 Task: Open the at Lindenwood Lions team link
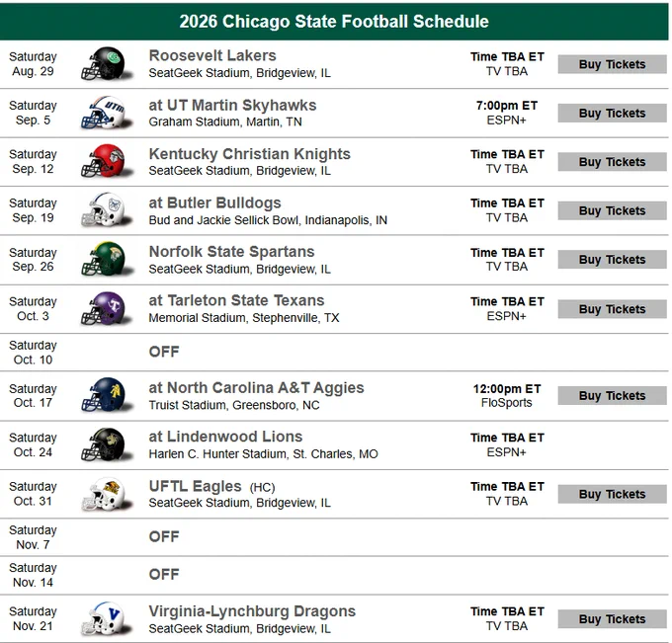click(x=225, y=437)
